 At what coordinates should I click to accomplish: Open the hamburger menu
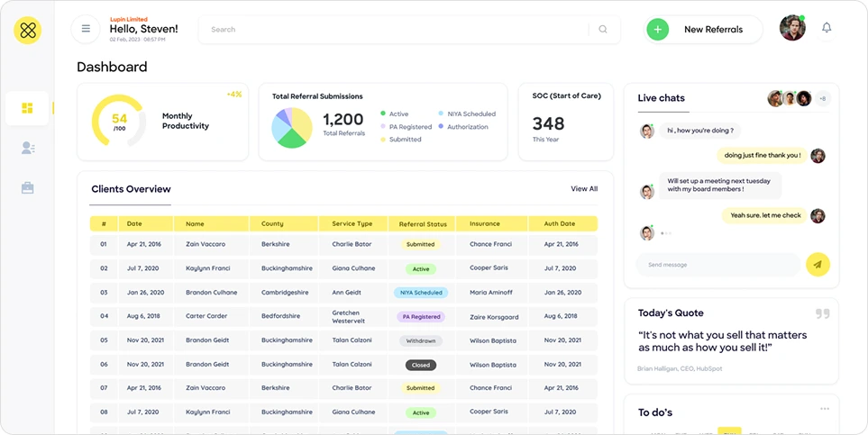(x=86, y=29)
